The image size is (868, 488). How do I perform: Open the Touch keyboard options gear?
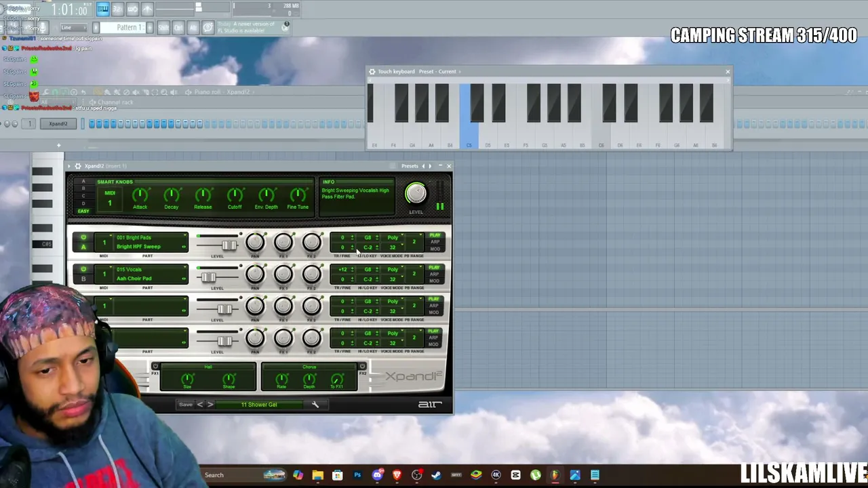pyautogui.click(x=372, y=71)
